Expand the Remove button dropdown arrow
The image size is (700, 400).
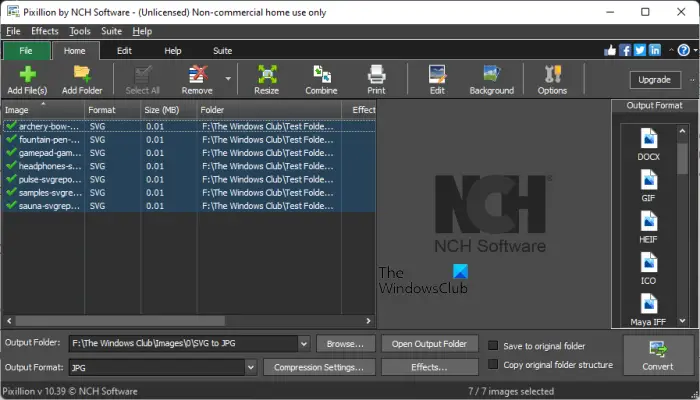tap(228, 79)
